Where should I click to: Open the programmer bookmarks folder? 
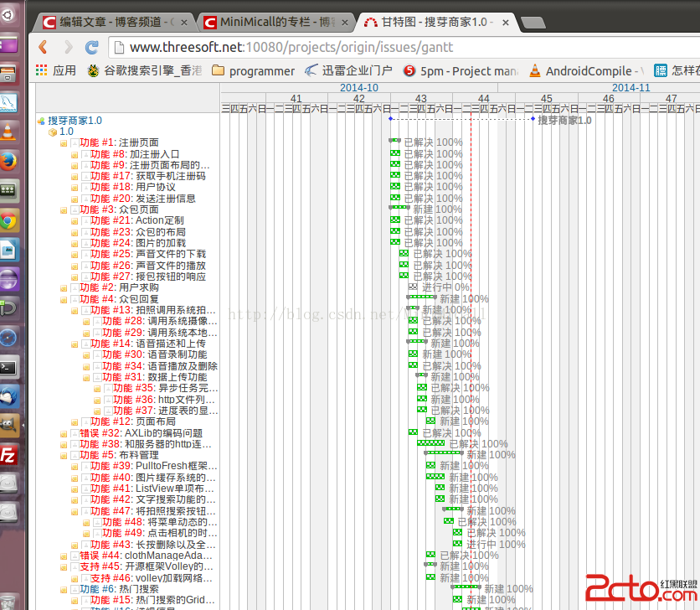coord(254,71)
